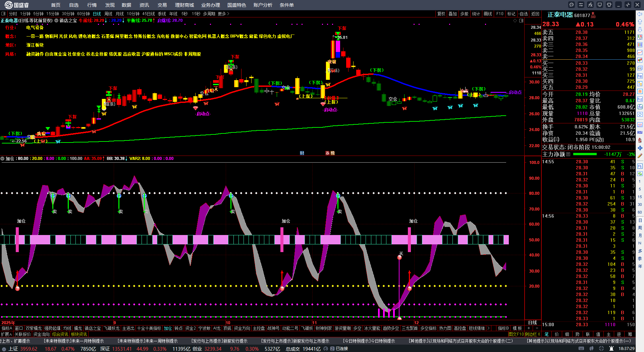The width and height of the screenshot is (644, 352).
Task: Open the 指标A indicator list
Action: (7, 328)
